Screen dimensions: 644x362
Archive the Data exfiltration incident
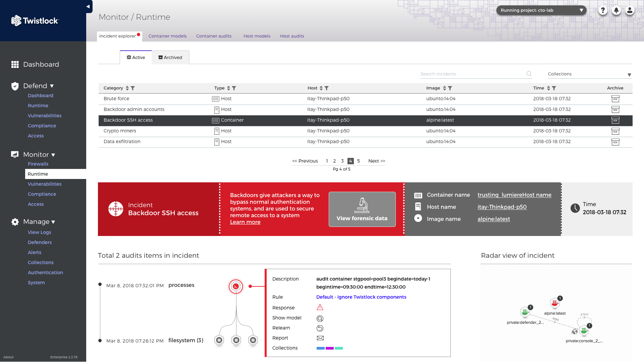615,141
